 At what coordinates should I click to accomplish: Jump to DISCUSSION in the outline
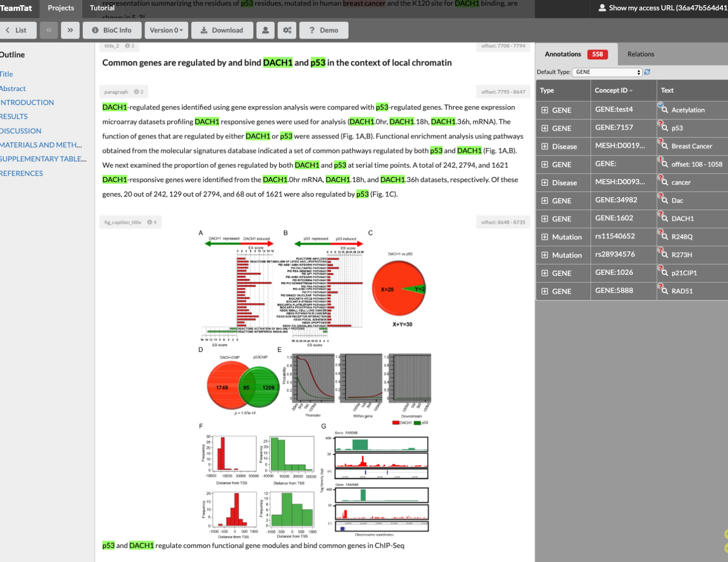(x=21, y=131)
